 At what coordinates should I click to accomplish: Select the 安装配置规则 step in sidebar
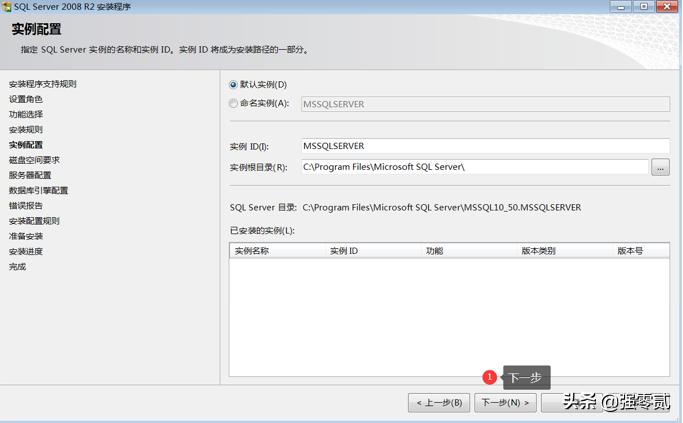pos(34,221)
